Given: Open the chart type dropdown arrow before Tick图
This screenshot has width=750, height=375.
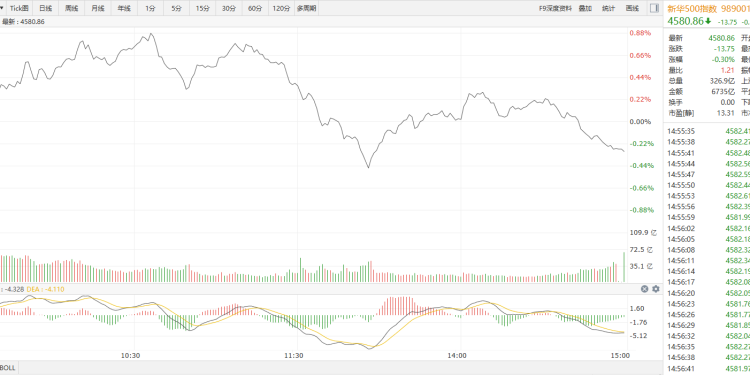Looking at the screenshot, I should [2, 8].
